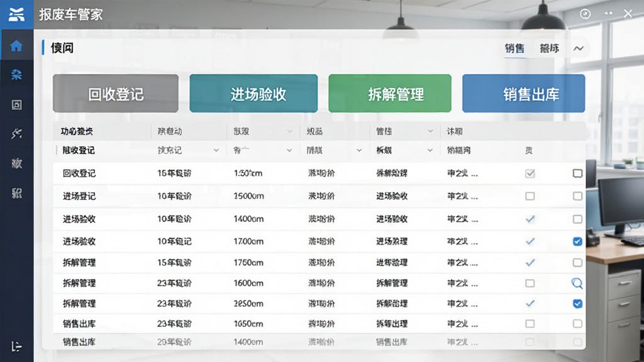The width and height of the screenshot is (644, 362).
Task: Uncheck the blue checkbox in the last 拆解管理 row
Action: 577,304
